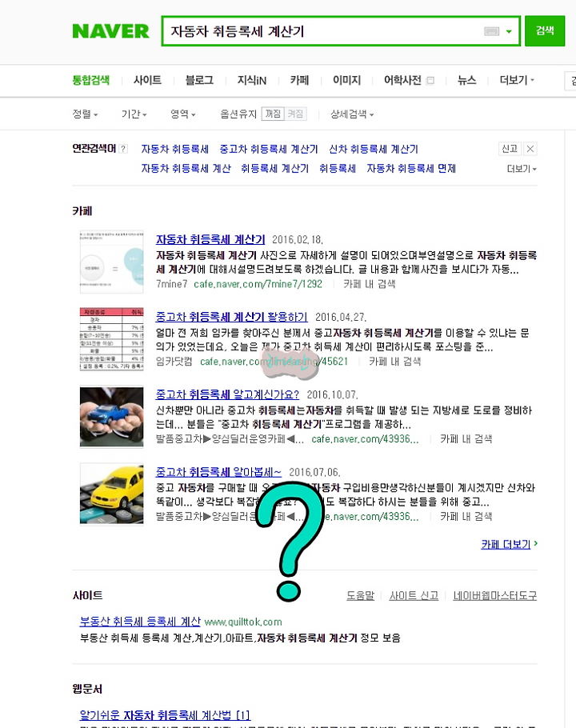Click related search 신차 취등록세 계산기
This screenshot has height=728, width=576.
pos(374,149)
